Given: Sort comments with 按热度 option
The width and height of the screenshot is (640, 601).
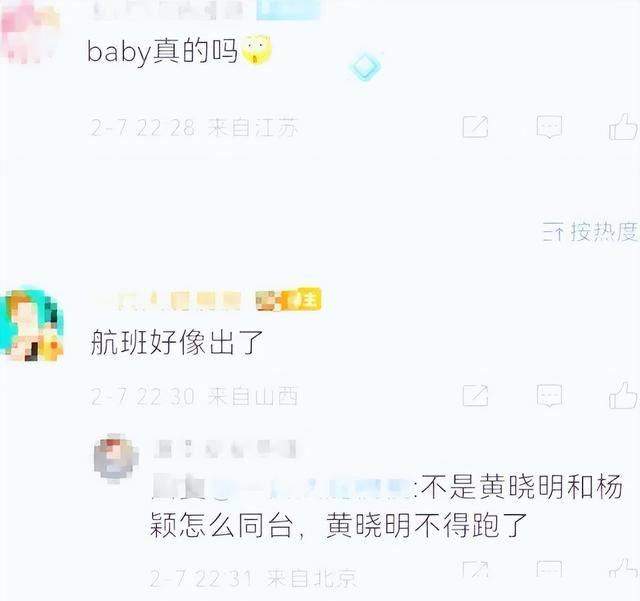Looking at the screenshot, I should [x=590, y=232].
